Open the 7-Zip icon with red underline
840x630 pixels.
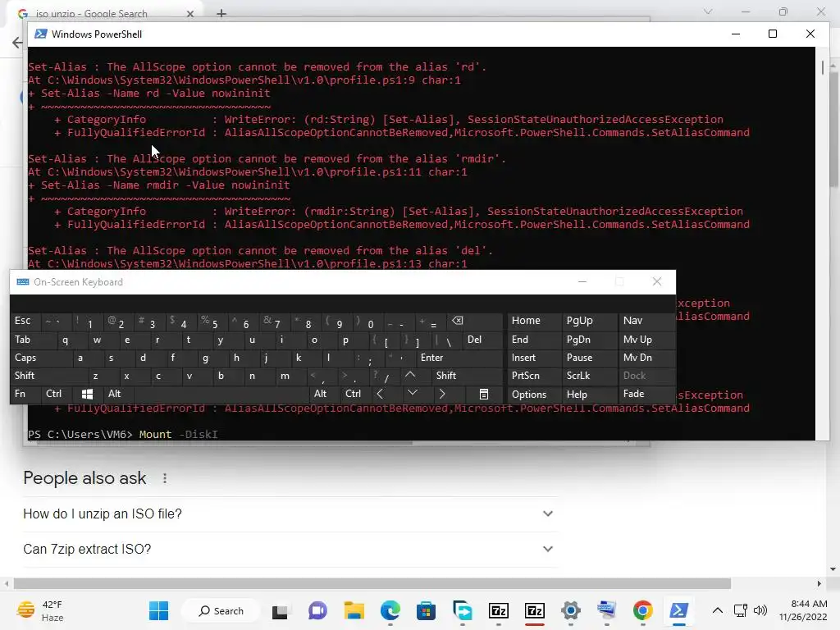point(535,610)
